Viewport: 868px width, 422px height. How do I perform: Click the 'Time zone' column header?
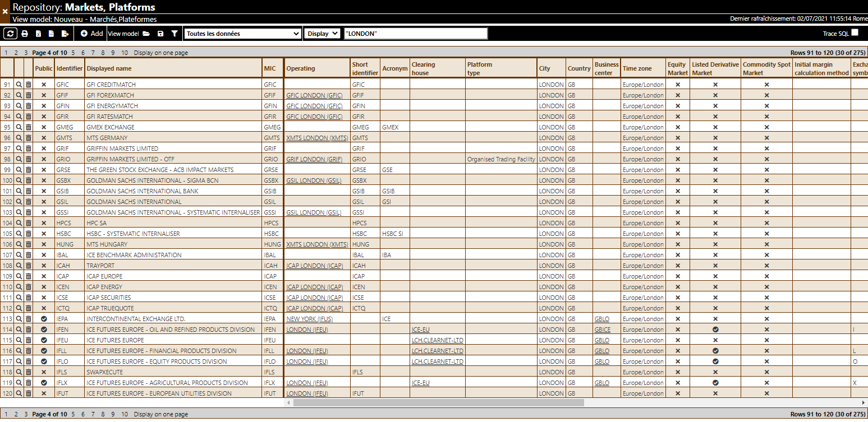(x=644, y=68)
